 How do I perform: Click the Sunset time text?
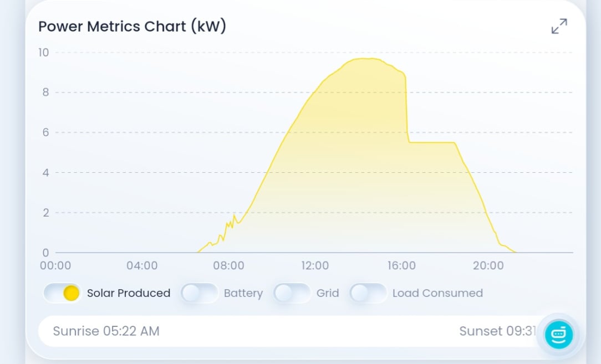point(497,331)
